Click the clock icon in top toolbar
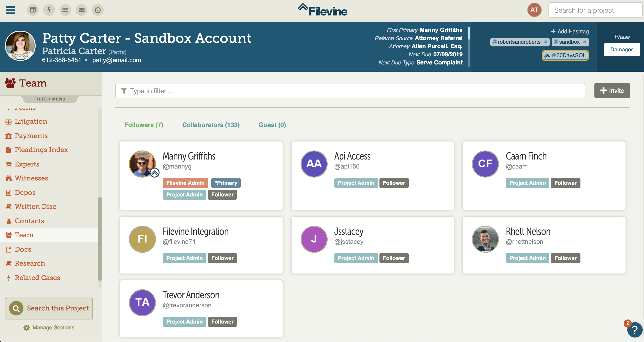The height and width of the screenshot is (342, 644). 98,10
